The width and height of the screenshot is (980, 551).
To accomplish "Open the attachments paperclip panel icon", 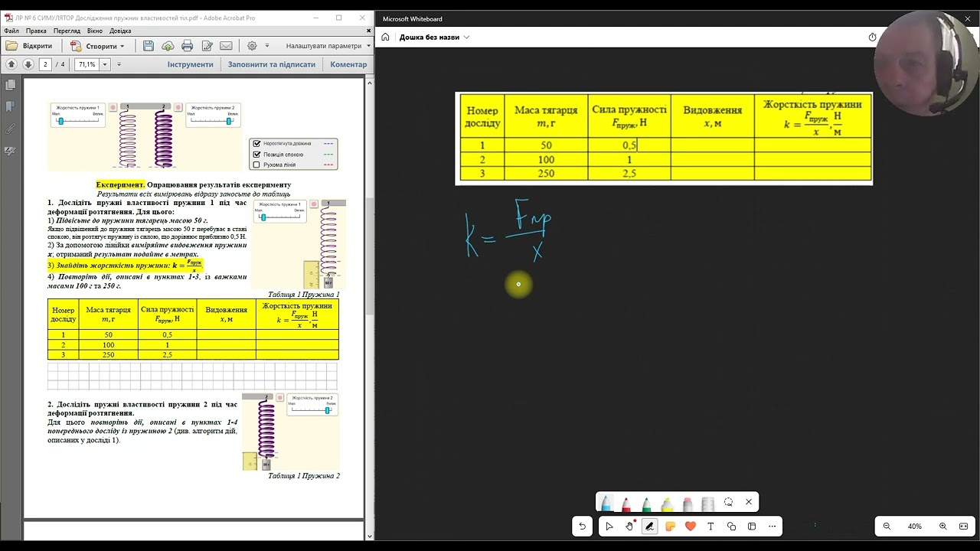I will pos(11,129).
